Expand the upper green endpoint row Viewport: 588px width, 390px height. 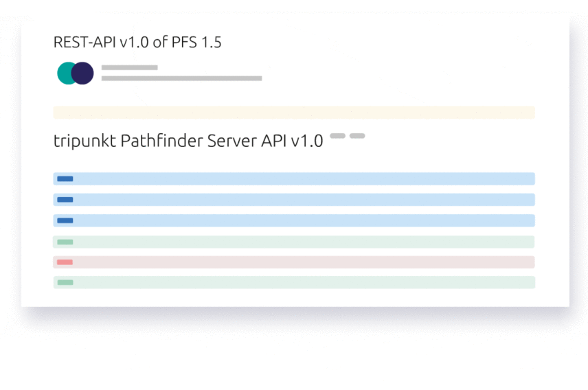tap(294, 242)
